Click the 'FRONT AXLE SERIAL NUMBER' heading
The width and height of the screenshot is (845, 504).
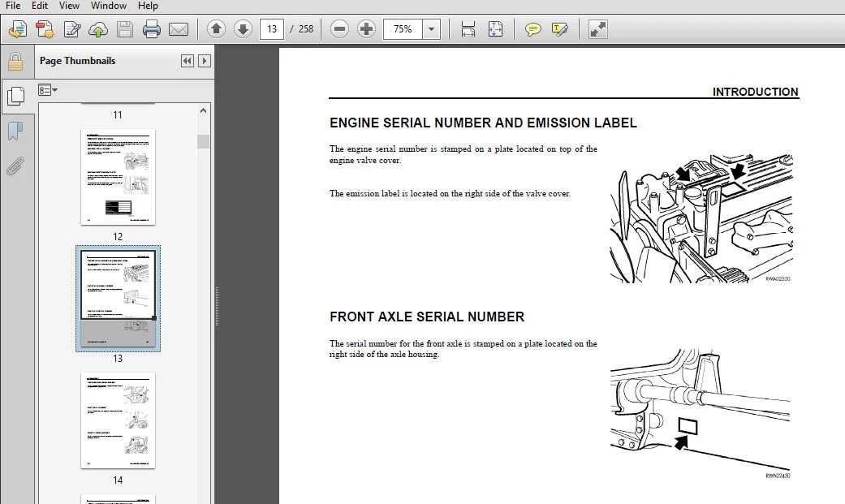(x=427, y=317)
